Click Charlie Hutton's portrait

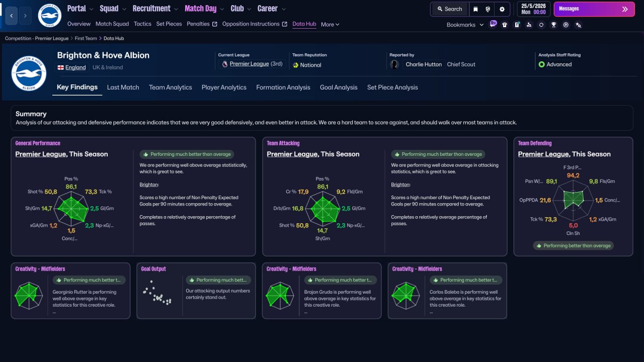(x=394, y=64)
